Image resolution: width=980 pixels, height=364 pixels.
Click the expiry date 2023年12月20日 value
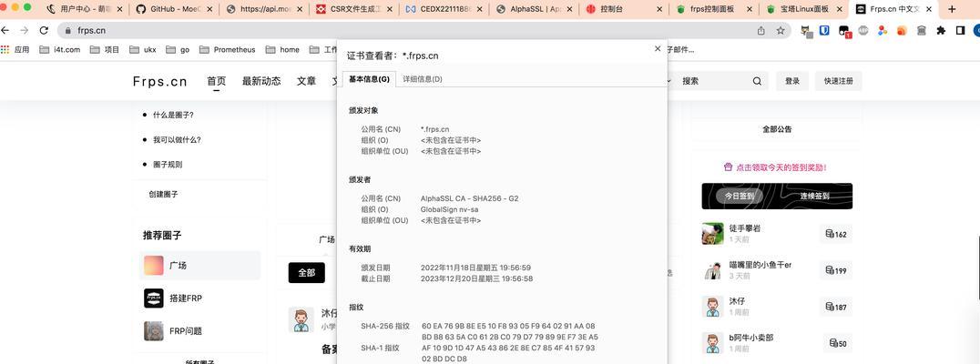477,278
